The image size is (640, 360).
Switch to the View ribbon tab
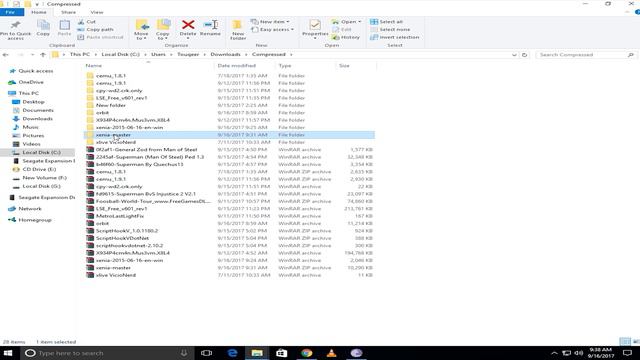coord(97,12)
